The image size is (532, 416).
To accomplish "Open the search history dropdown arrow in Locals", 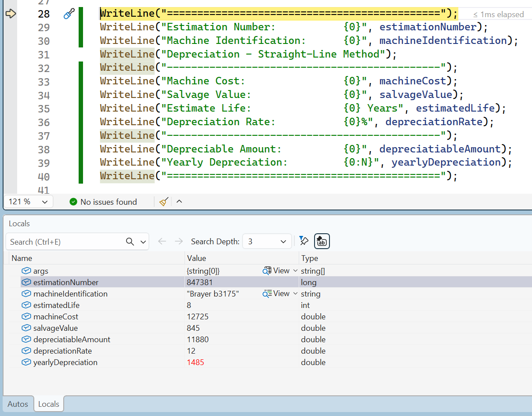I will (143, 242).
